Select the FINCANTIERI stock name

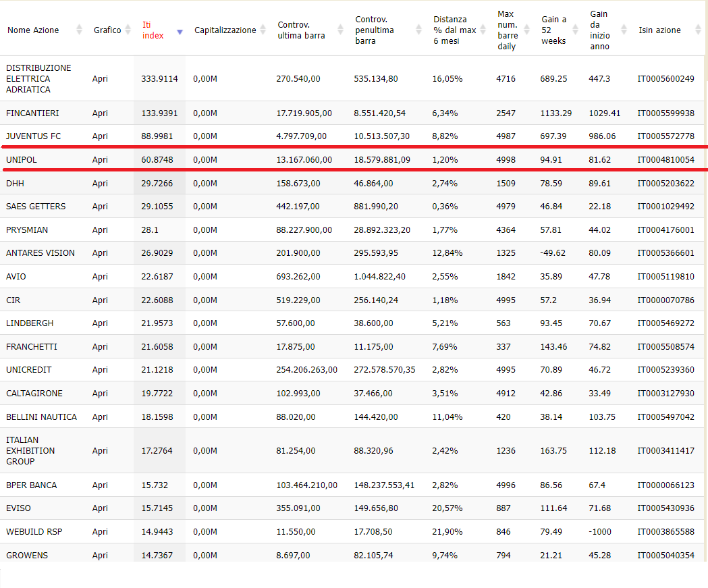[32, 113]
